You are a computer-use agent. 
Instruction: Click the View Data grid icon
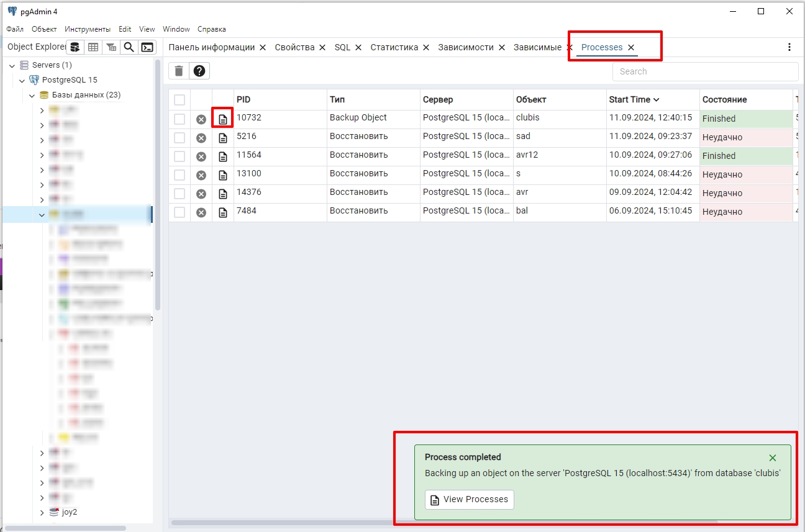click(x=93, y=47)
